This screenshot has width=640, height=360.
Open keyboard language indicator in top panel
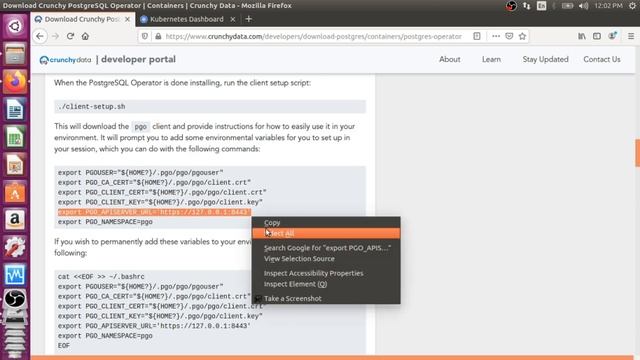(541, 6)
